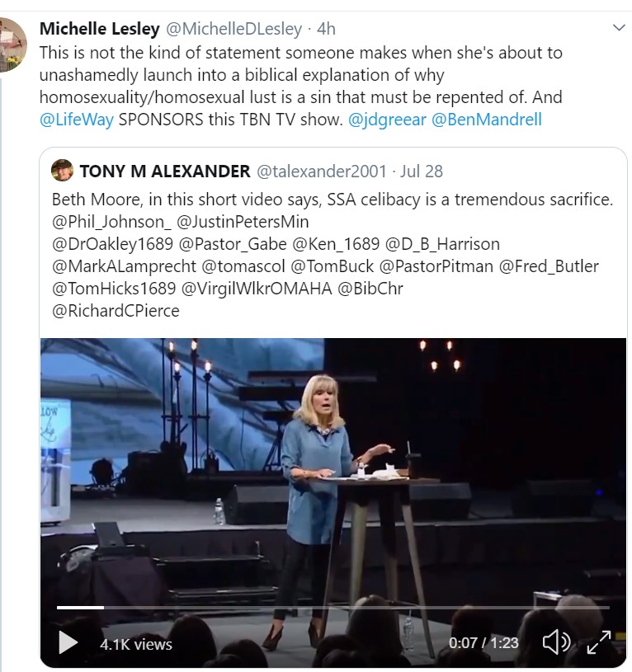
Task: Play the embedded video
Action: 68,643
